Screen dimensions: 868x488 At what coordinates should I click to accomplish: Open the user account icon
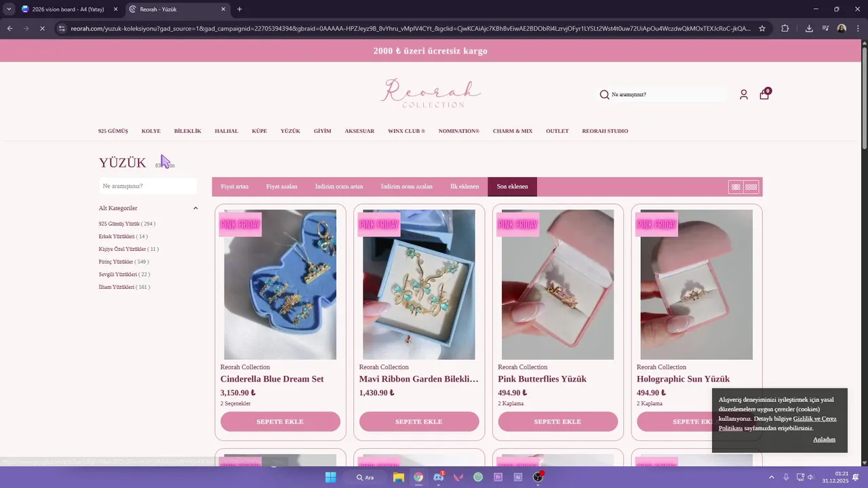[x=744, y=95]
